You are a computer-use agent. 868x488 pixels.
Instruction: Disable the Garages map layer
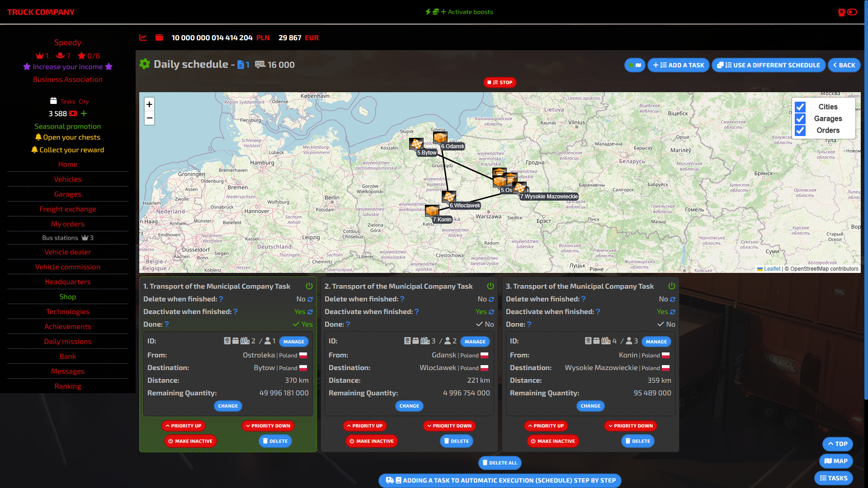click(x=801, y=119)
